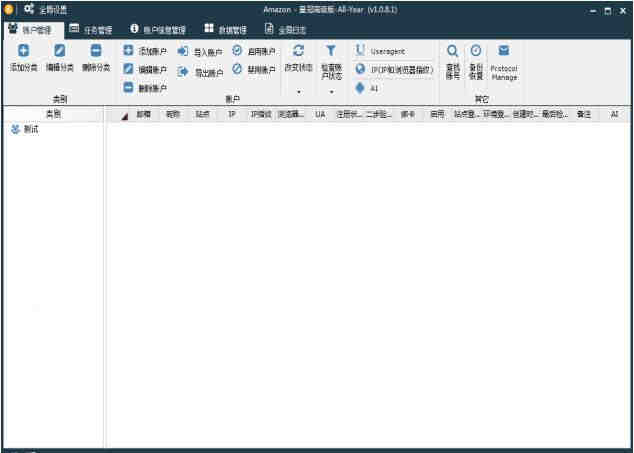The width and height of the screenshot is (634, 453).
Task: Click the 添加分类 add category plus icon
Action: pyautogui.click(x=23, y=51)
